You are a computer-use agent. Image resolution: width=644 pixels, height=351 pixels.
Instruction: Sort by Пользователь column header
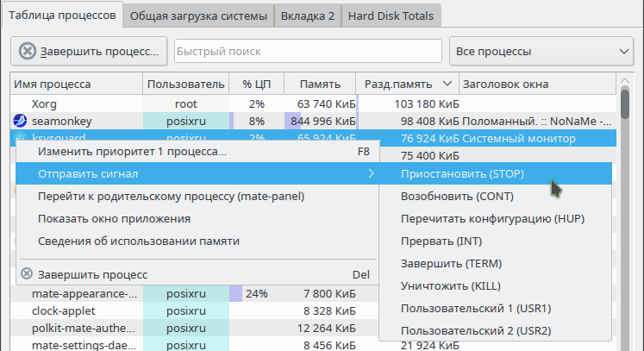point(185,84)
